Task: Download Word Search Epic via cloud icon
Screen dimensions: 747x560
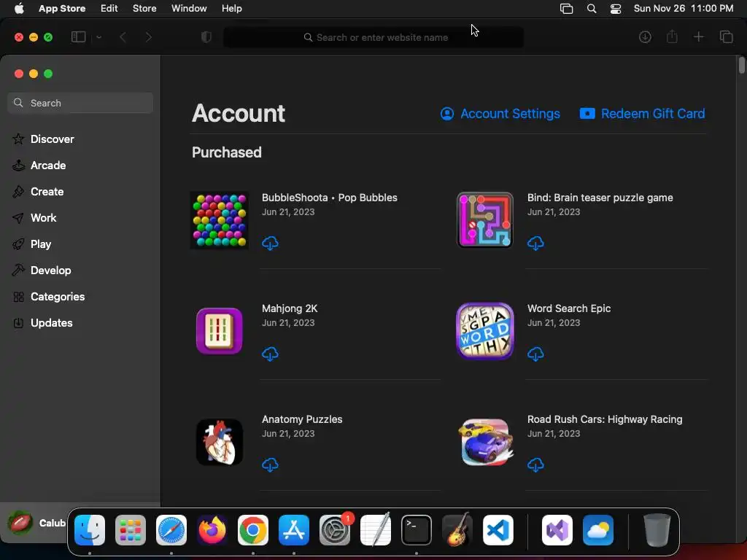Action: point(535,354)
